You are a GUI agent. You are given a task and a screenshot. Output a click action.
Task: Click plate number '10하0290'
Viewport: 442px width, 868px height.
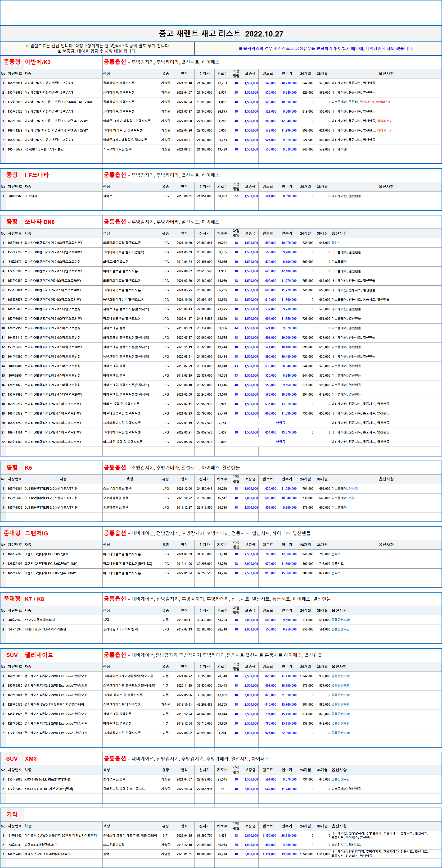(15, 375)
